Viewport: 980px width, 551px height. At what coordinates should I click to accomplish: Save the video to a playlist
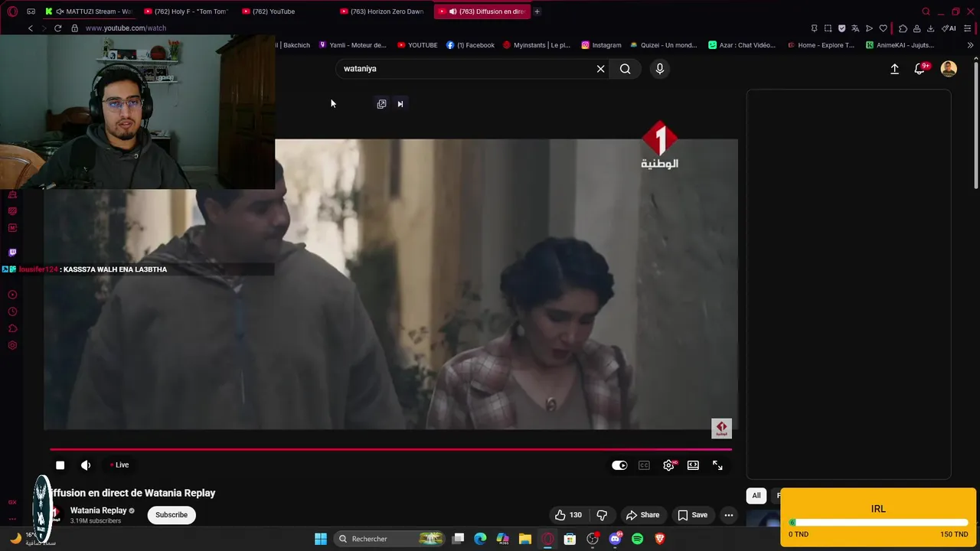click(692, 515)
